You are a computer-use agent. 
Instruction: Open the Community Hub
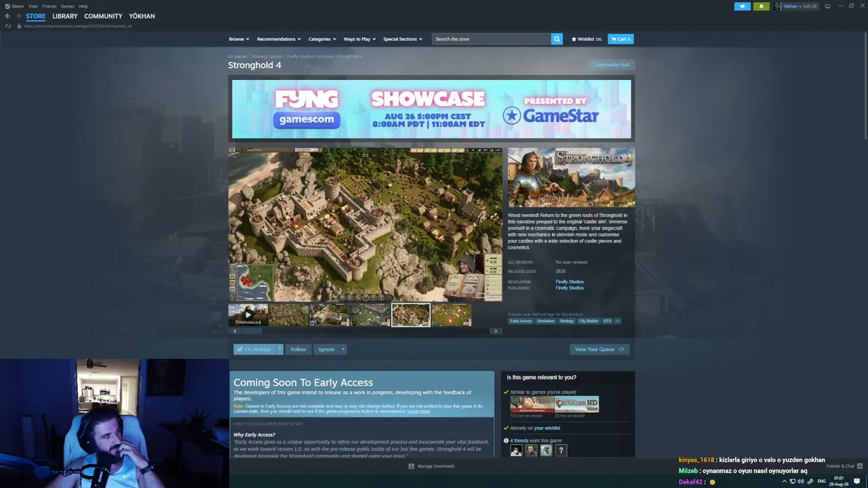coord(611,65)
